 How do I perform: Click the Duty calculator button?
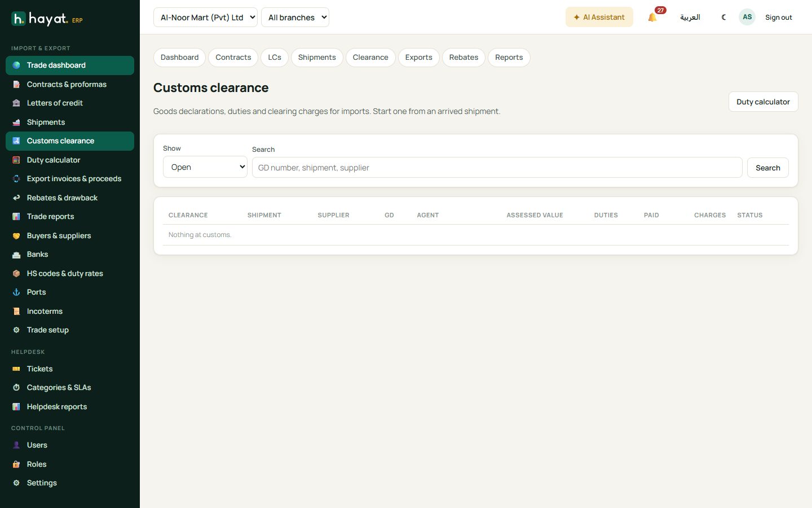pos(763,102)
